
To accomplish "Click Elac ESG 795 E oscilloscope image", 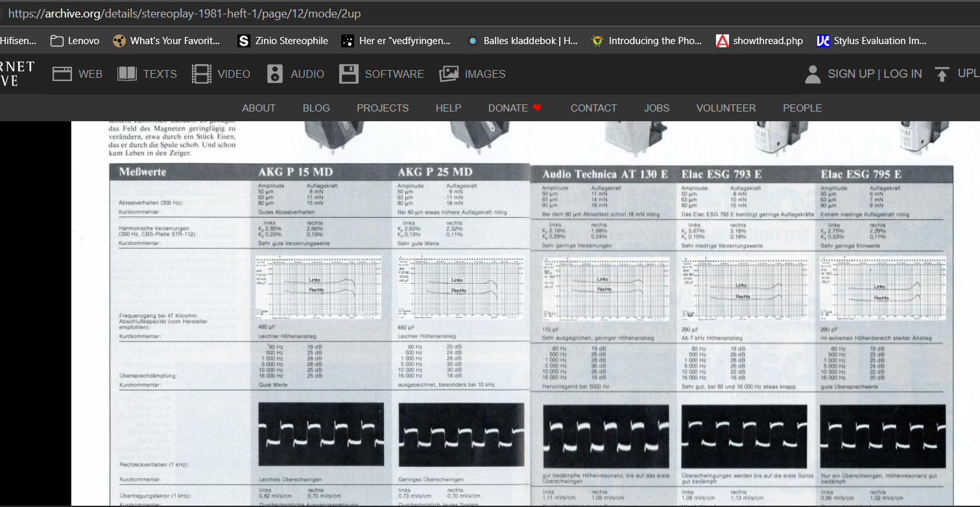I will coord(883,436).
